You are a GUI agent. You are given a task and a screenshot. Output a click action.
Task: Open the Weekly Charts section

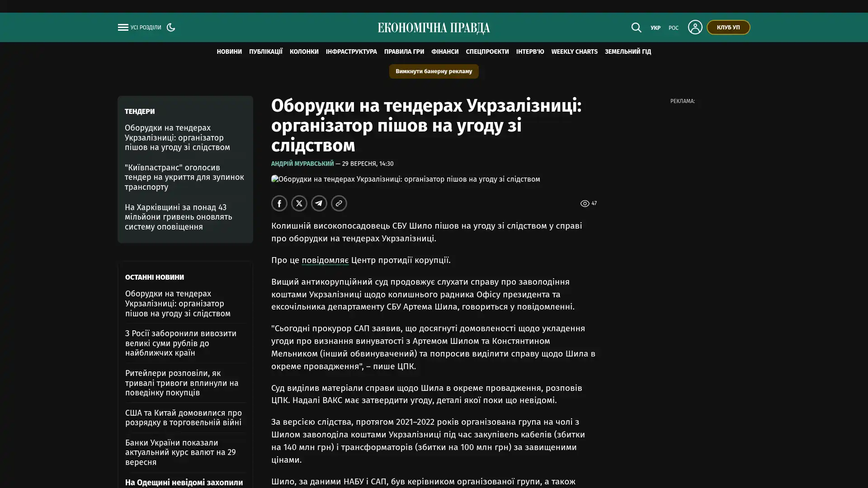(575, 52)
